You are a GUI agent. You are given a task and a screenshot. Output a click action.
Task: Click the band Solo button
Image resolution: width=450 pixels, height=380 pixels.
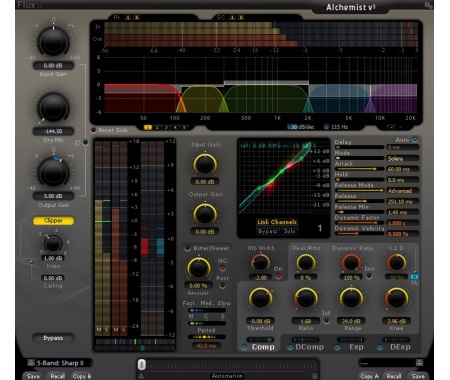coord(289,231)
